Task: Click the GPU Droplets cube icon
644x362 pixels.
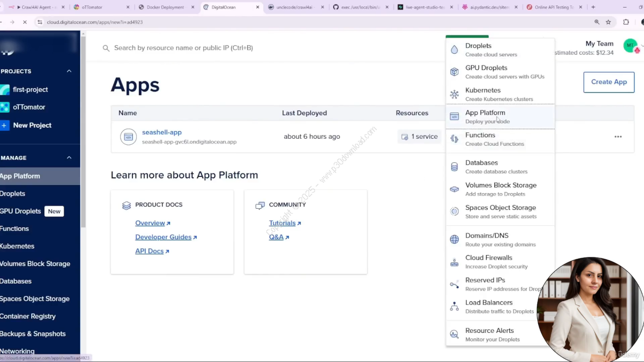Action: point(454,72)
